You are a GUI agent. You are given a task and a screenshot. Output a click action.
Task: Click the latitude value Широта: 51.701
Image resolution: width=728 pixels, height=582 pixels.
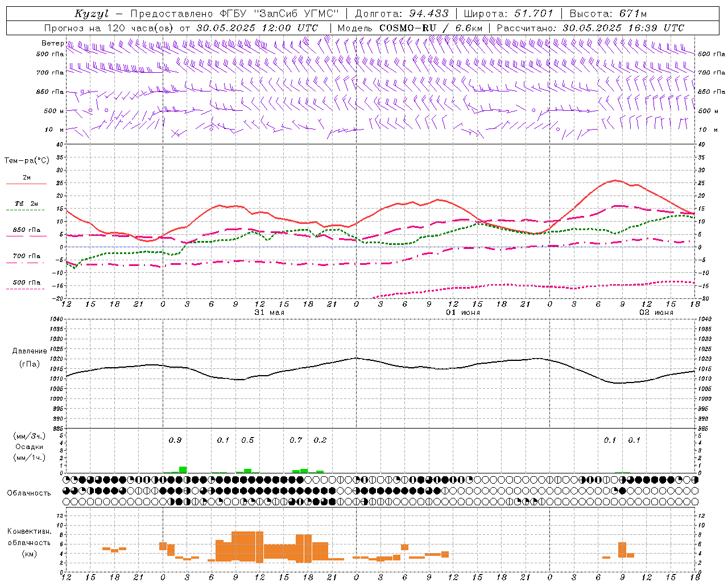point(508,14)
